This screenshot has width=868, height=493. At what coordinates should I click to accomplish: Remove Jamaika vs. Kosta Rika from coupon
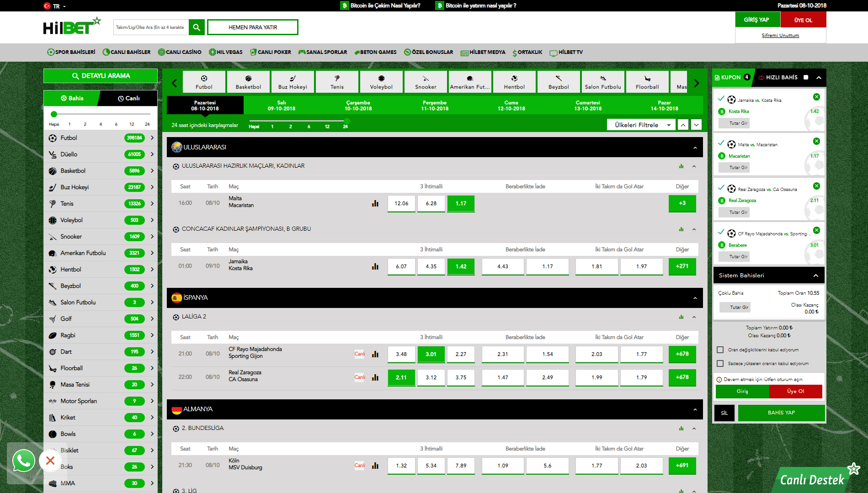coord(816,97)
